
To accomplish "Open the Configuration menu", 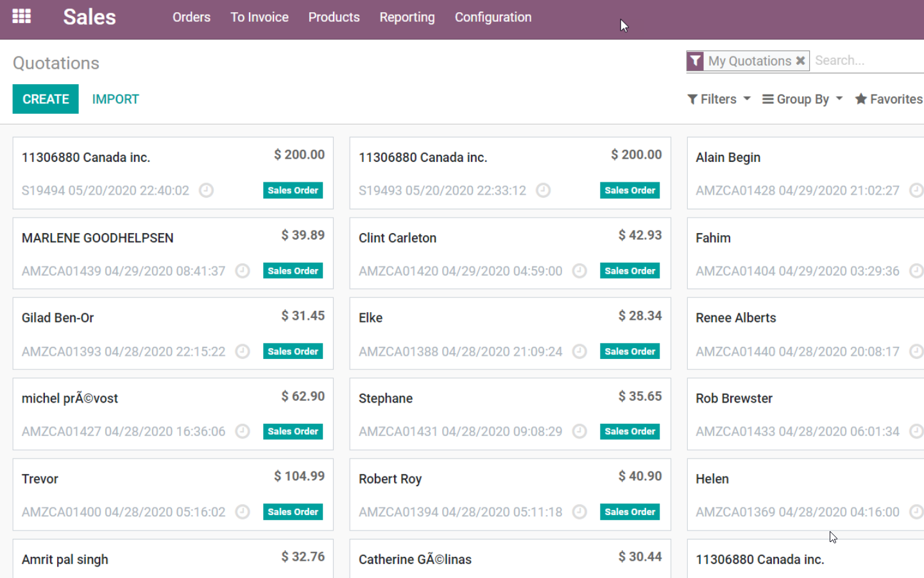I will point(493,17).
